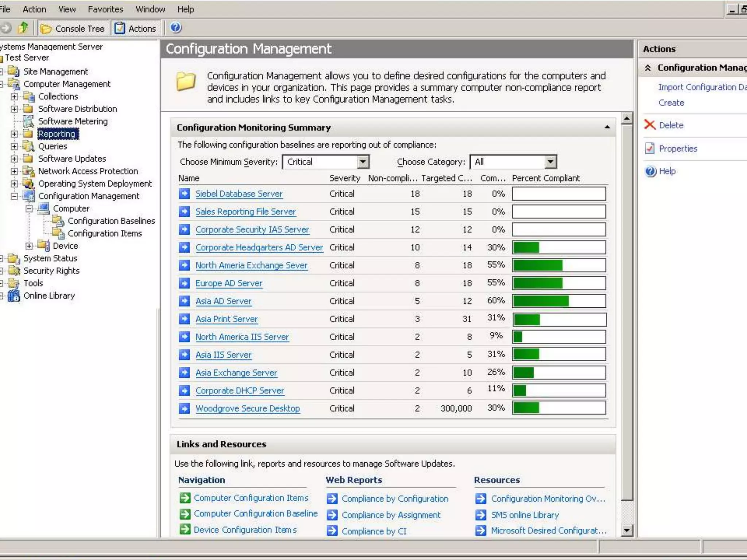Click the Properties checkmark icon in Actions
Screen dimensions: 747x560
coord(650,148)
